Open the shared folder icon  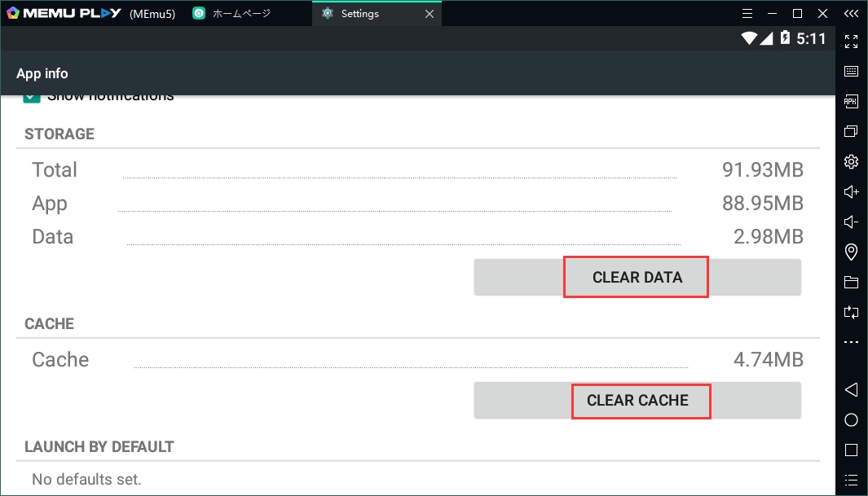pos(851,282)
